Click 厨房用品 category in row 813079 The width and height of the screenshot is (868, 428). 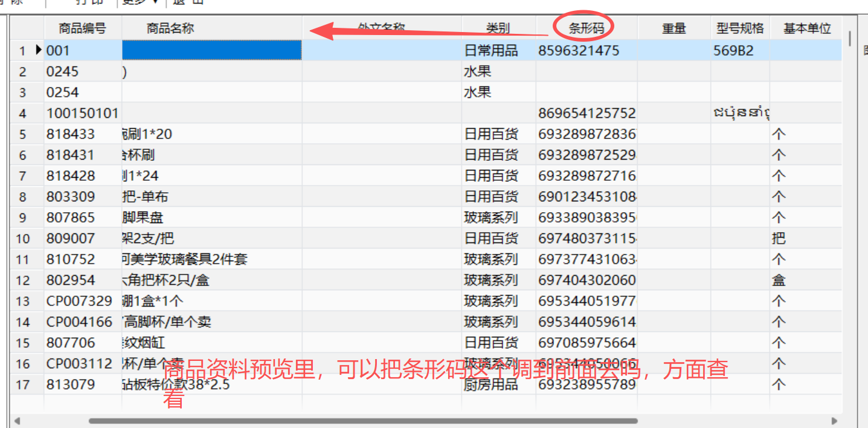(x=499, y=384)
